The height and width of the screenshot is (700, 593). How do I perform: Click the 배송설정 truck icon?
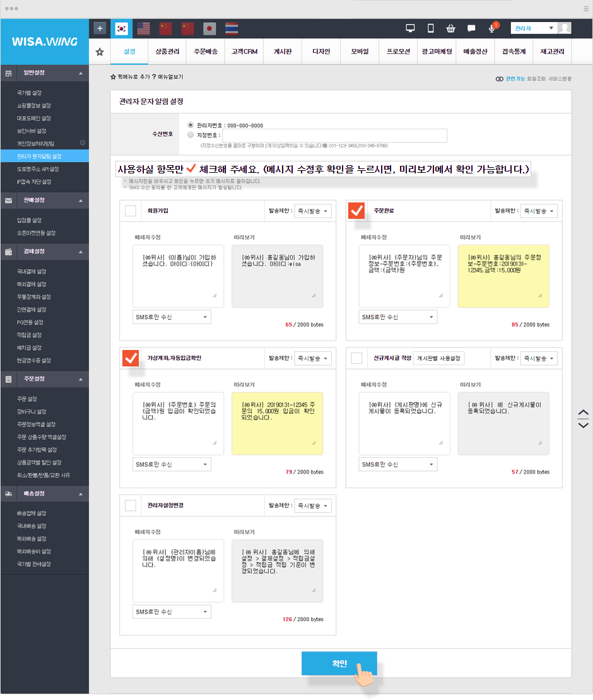8,494
